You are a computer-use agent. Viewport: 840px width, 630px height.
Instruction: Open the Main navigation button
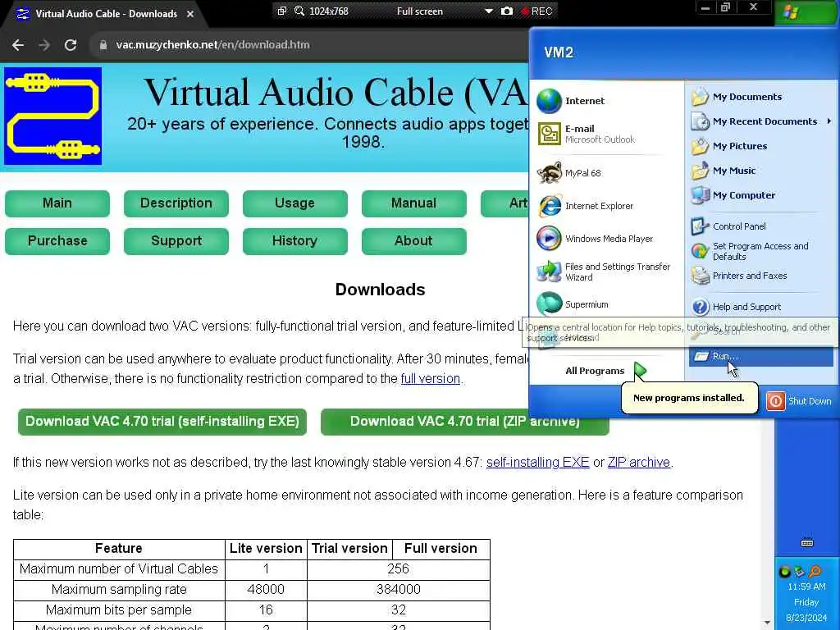point(57,203)
